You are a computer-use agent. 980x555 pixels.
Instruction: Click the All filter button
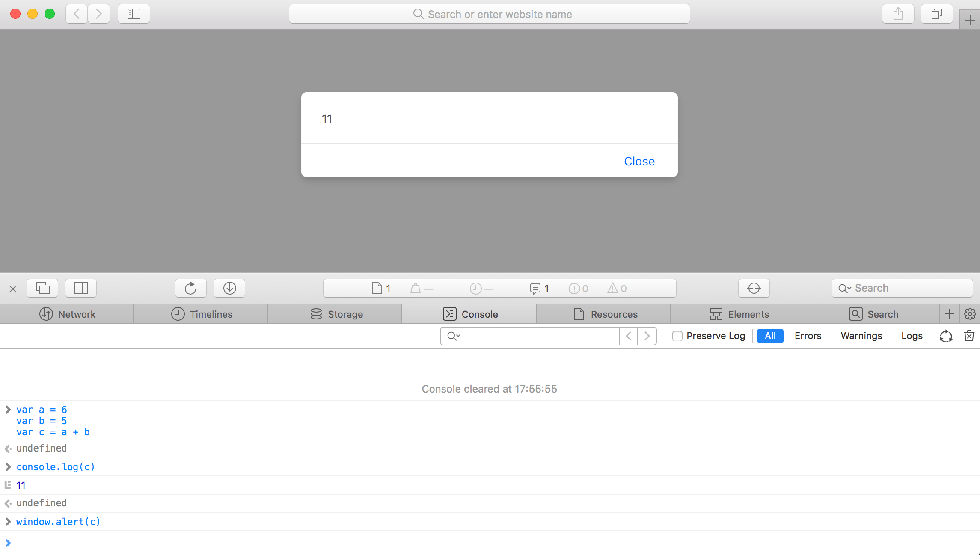pos(769,336)
